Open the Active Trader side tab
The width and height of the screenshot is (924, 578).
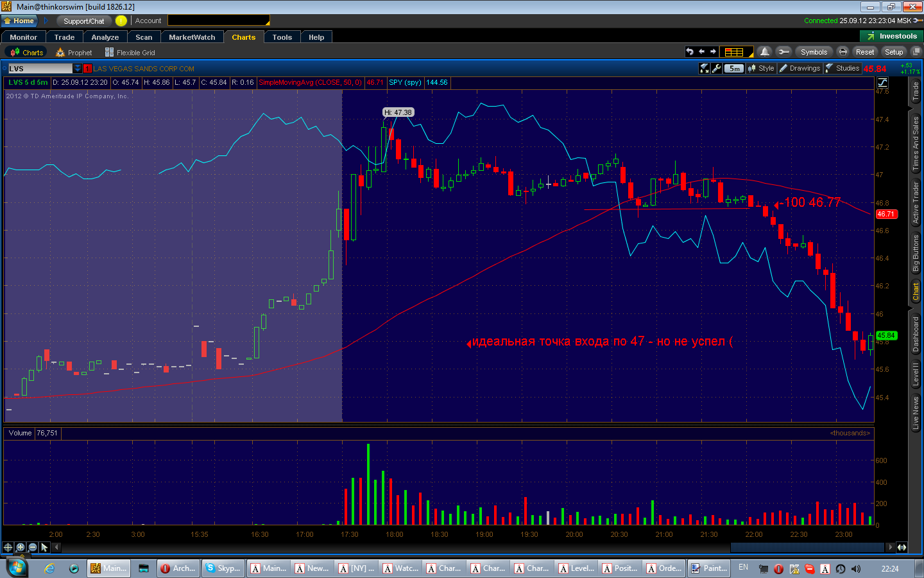tap(916, 202)
